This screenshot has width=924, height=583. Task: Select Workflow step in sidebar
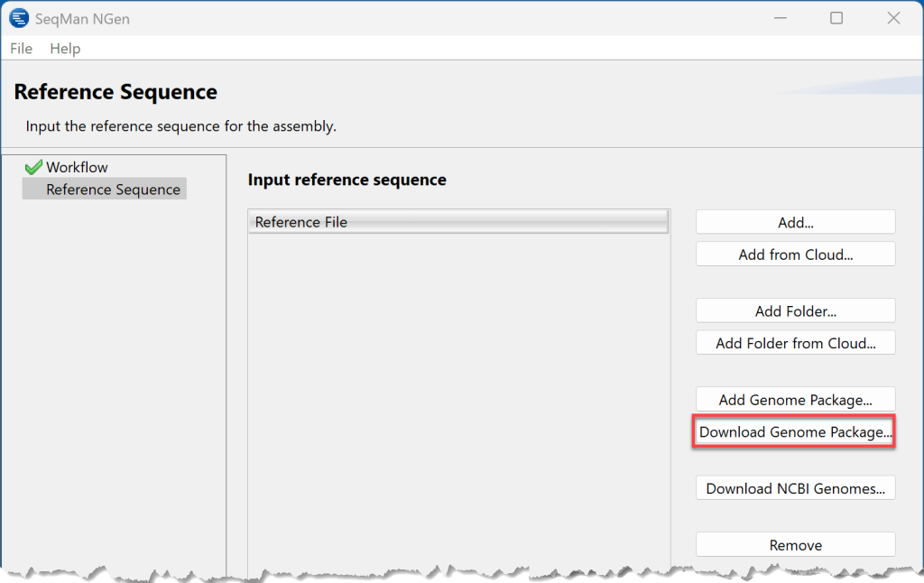(x=77, y=168)
